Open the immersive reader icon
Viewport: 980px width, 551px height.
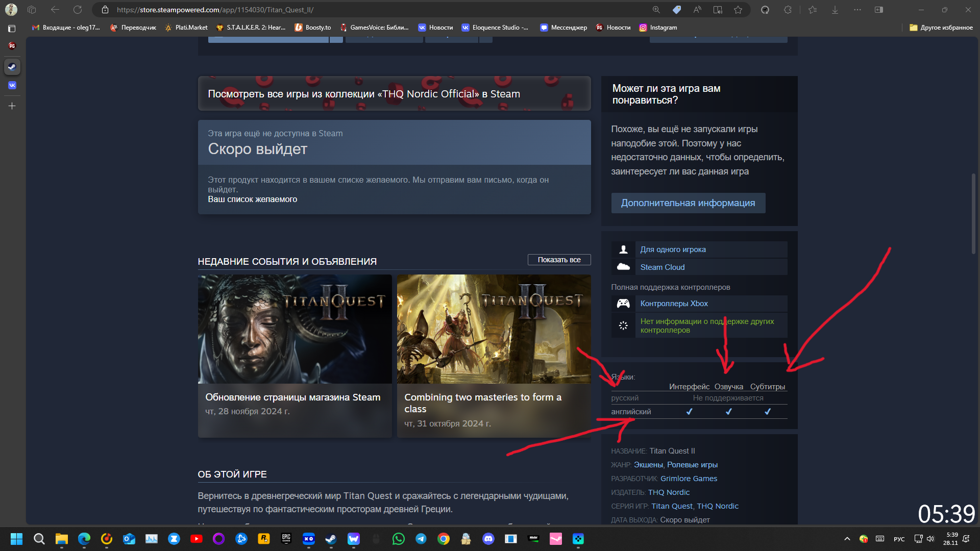(718, 10)
